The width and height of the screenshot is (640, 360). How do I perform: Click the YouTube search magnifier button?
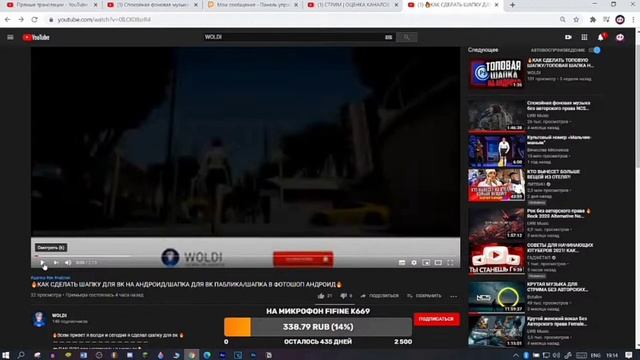tap(407, 37)
